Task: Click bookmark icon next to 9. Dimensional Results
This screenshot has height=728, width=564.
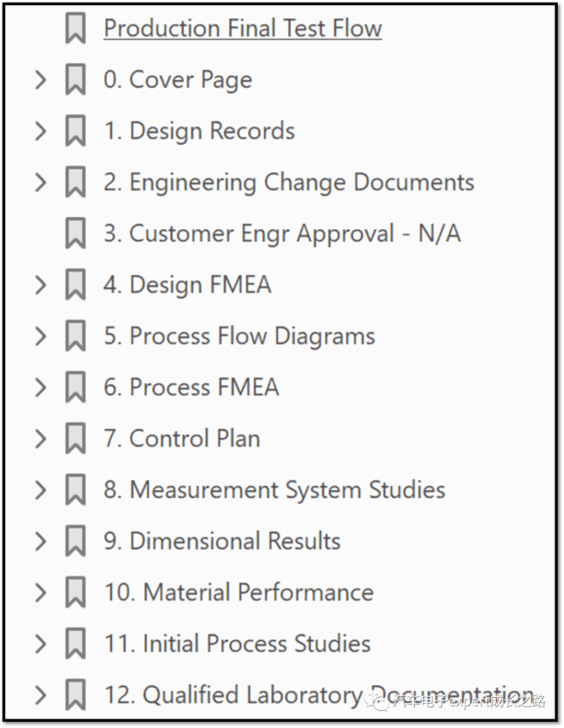Action: (x=75, y=541)
